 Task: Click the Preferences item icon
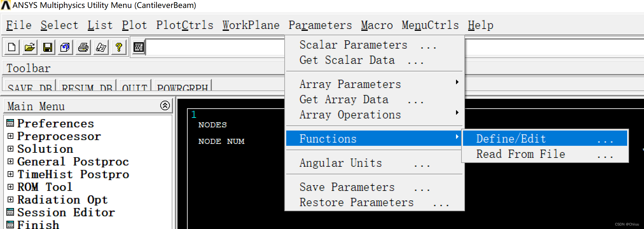click(10, 123)
